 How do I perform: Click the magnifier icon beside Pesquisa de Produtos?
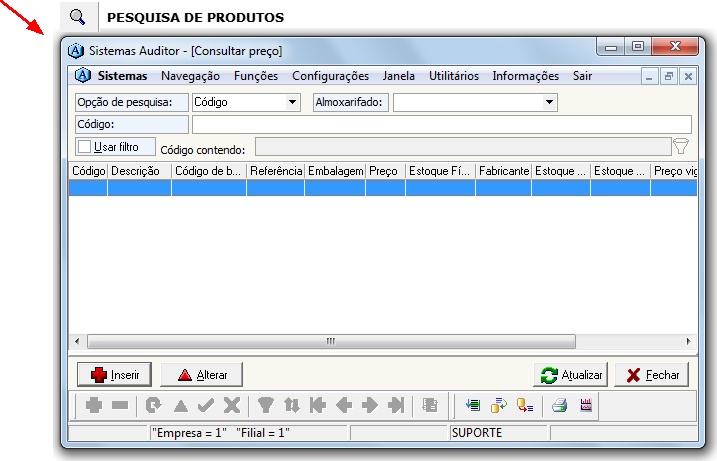click(x=78, y=17)
